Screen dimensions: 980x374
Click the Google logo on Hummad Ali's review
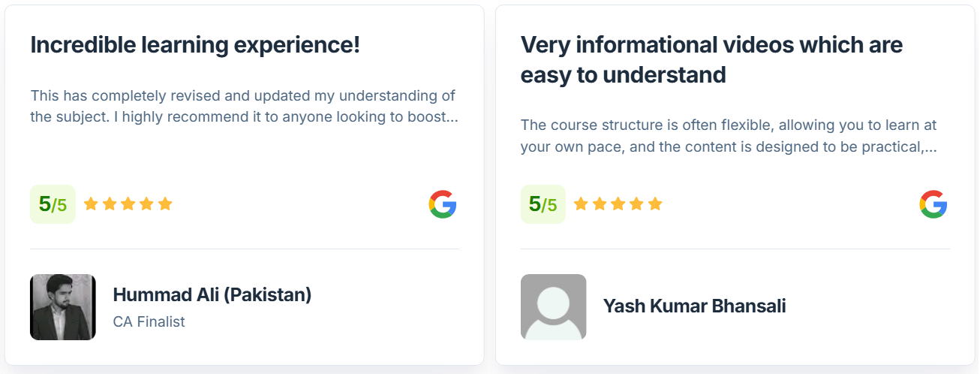point(443,204)
